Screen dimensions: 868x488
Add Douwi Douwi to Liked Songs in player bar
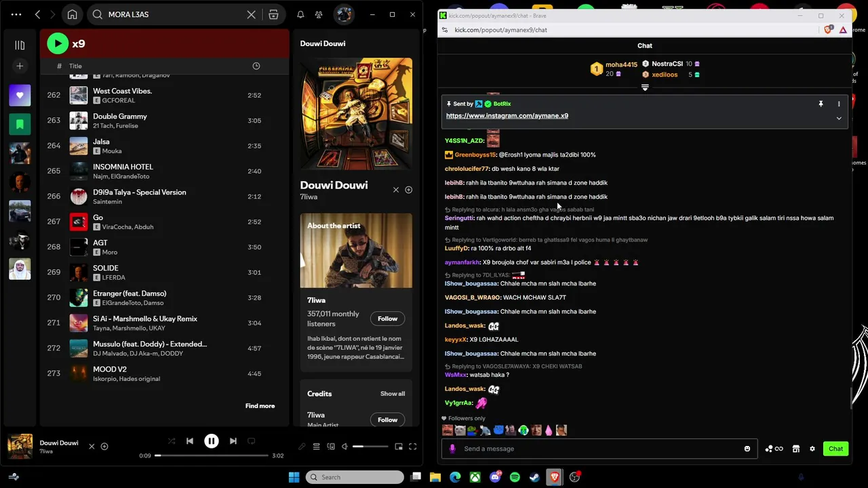click(x=104, y=447)
